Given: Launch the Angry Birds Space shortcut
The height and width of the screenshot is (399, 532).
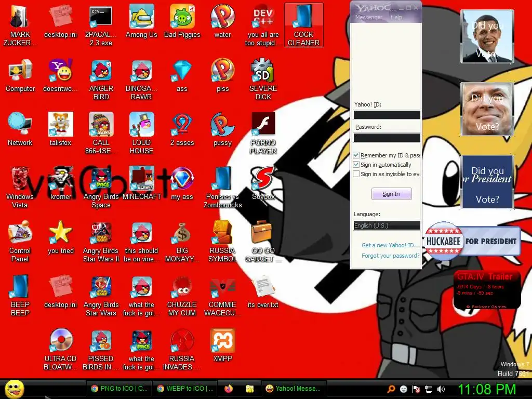Looking at the screenshot, I should tap(101, 187).
